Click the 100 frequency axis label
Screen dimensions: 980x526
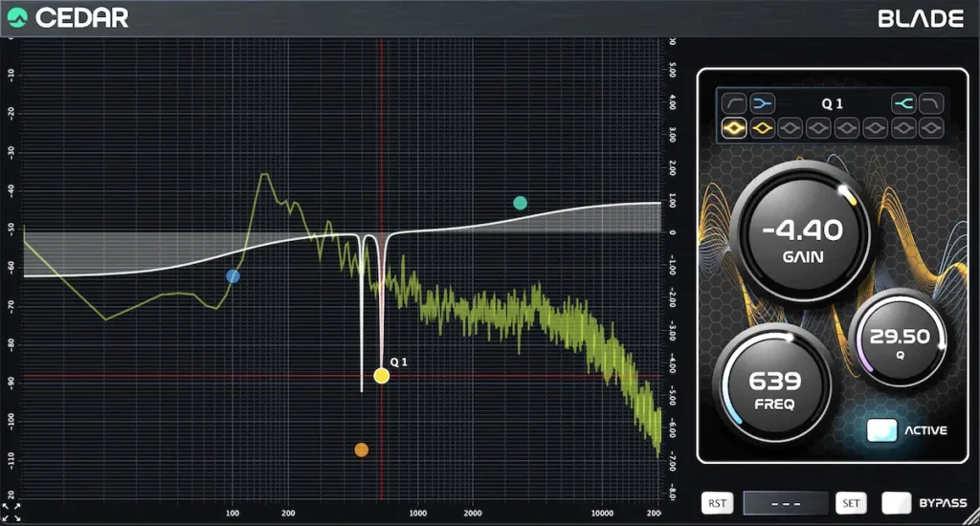point(233,514)
